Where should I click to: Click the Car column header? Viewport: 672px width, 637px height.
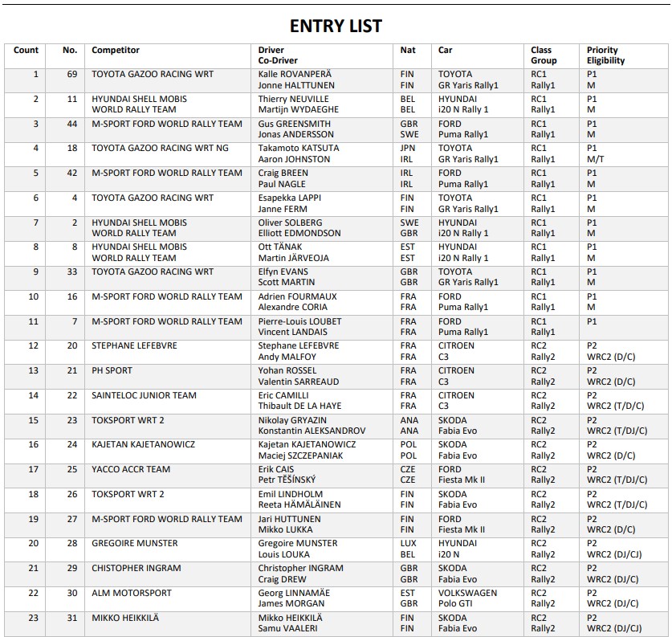coord(445,50)
